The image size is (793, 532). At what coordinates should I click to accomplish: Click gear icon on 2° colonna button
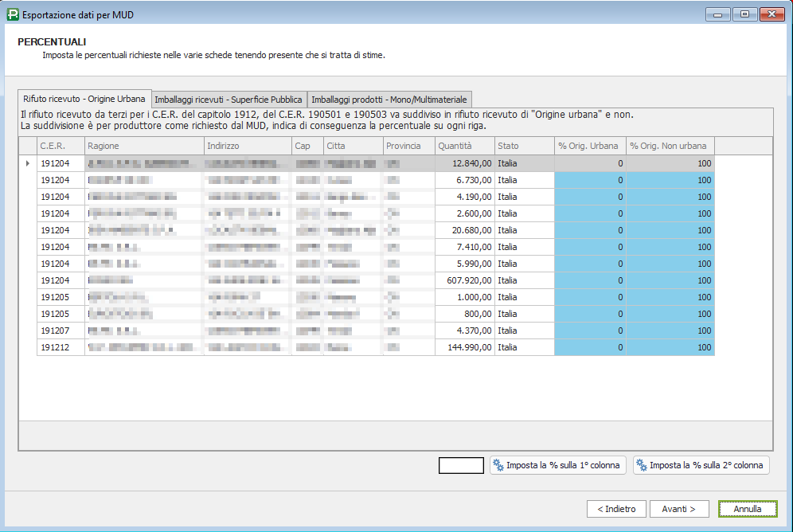pyautogui.click(x=642, y=465)
